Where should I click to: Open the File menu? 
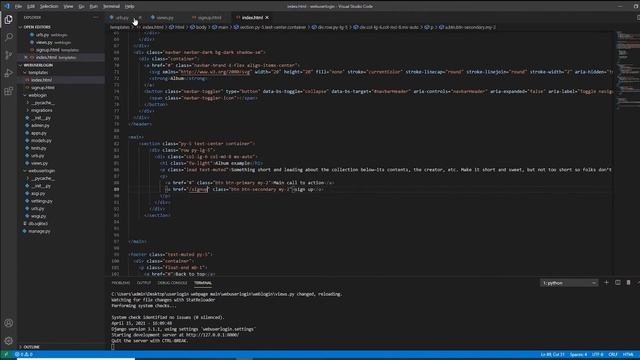coord(18,6)
